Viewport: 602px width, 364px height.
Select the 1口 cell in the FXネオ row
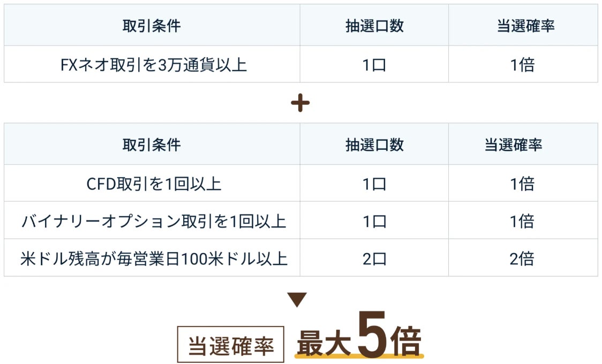tap(374, 65)
